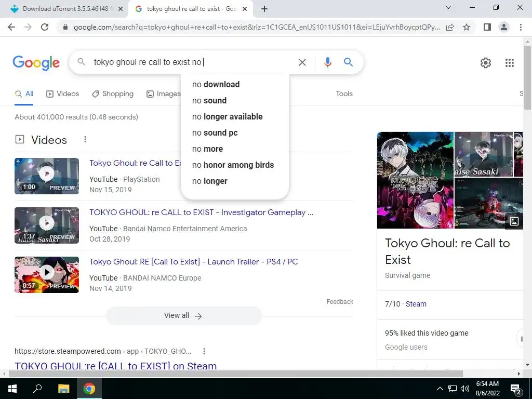The image size is (532, 399).
Task: Open the Steam store result three-dot menu
Action: [x=204, y=351]
